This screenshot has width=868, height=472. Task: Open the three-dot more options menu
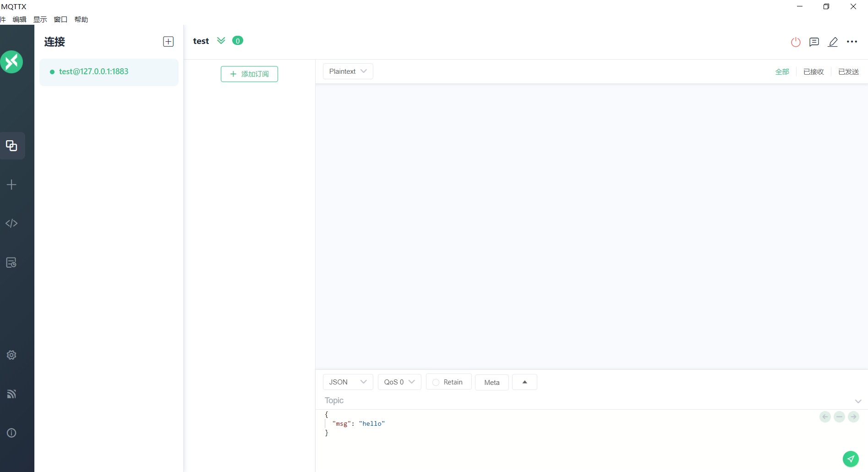click(x=852, y=42)
